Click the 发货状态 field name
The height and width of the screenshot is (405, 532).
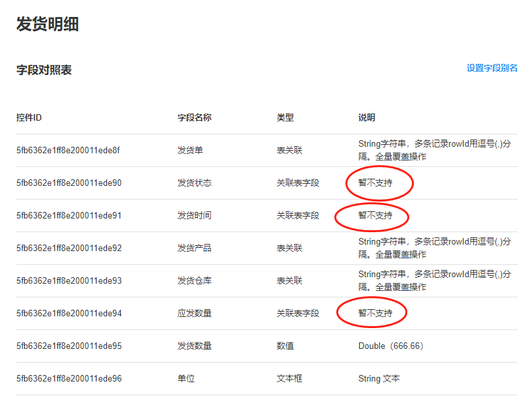(x=195, y=183)
